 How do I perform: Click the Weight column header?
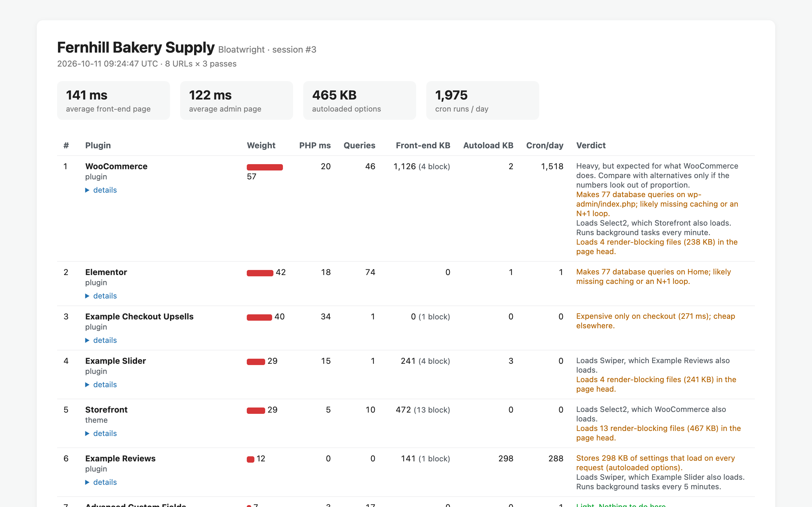tap(261, 145)
